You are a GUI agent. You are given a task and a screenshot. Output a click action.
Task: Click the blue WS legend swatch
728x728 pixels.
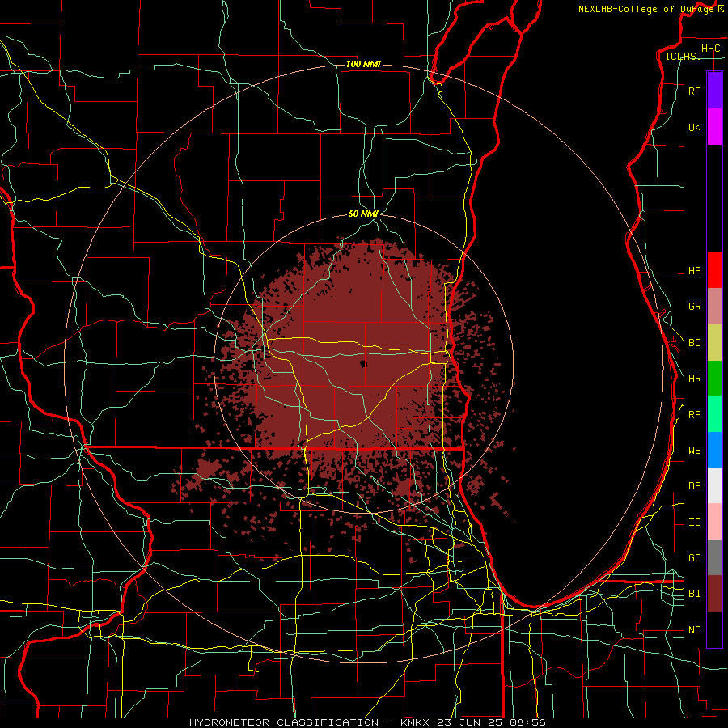coord(714,450)
